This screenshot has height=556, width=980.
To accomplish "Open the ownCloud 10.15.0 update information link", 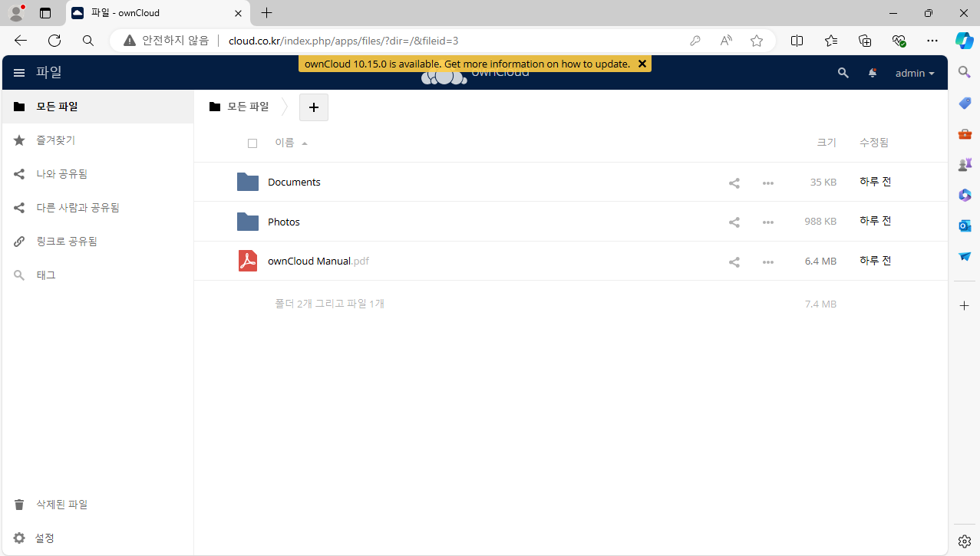I will 467,64.
